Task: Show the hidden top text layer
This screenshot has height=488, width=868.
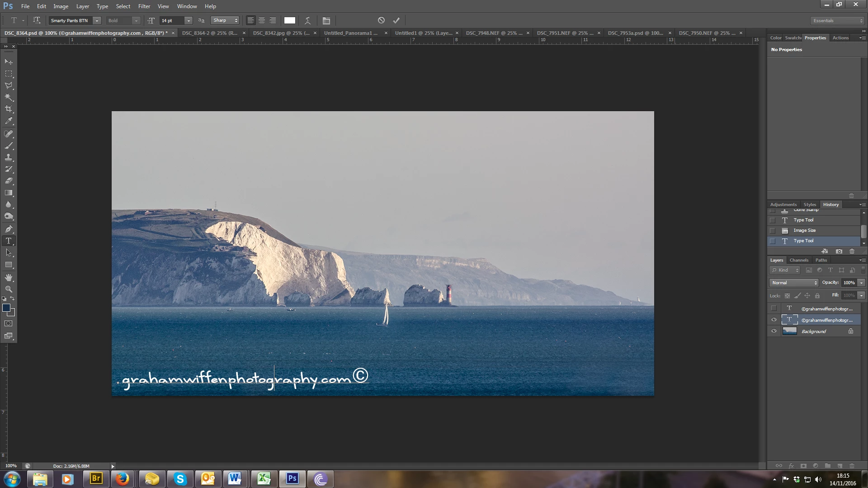Action: (x=774, y=308)
